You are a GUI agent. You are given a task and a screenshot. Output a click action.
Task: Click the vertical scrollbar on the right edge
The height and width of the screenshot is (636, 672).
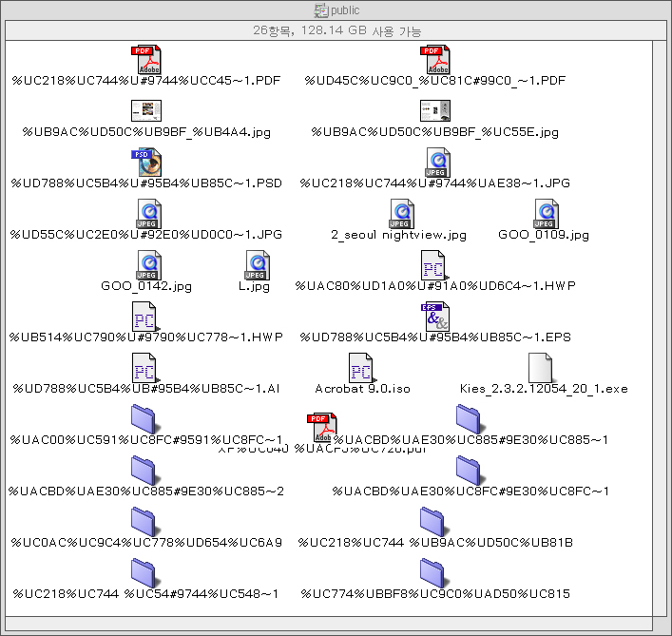click(x=660, y=323)
